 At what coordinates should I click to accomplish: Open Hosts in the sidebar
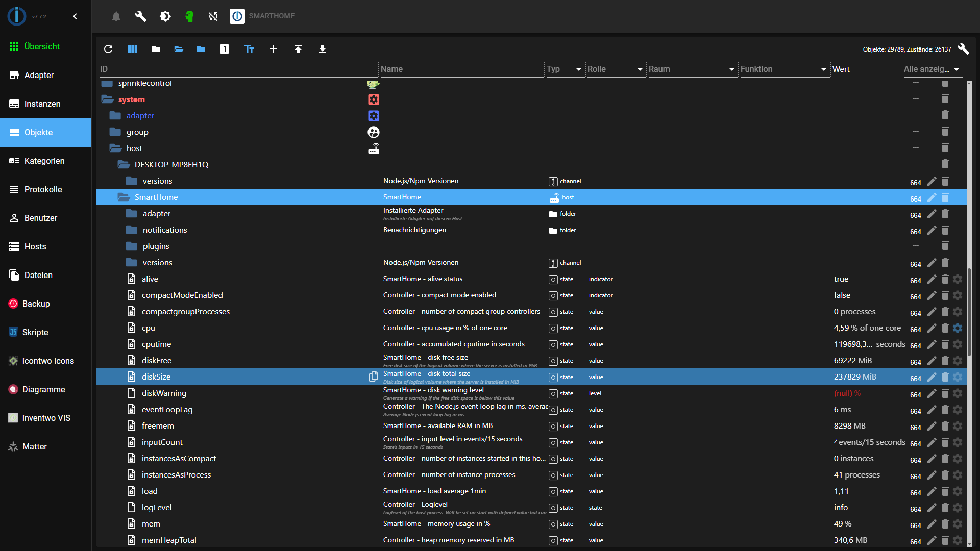pyautogui.click(x=46, y=246)
